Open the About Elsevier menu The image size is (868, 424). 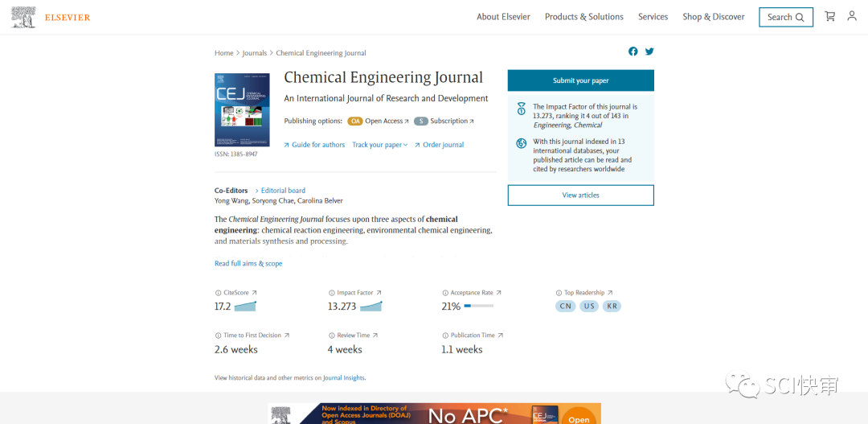[x=503, y=17]
